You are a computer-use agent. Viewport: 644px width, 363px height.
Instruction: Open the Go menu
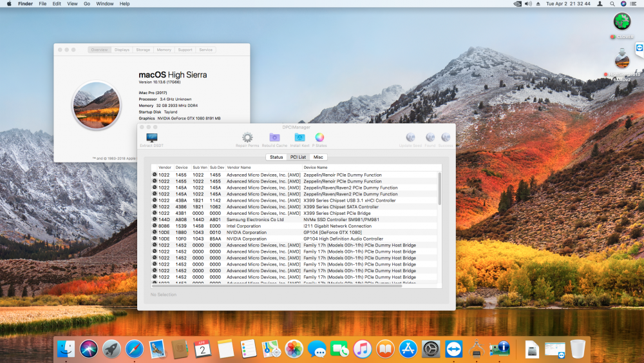87,4
